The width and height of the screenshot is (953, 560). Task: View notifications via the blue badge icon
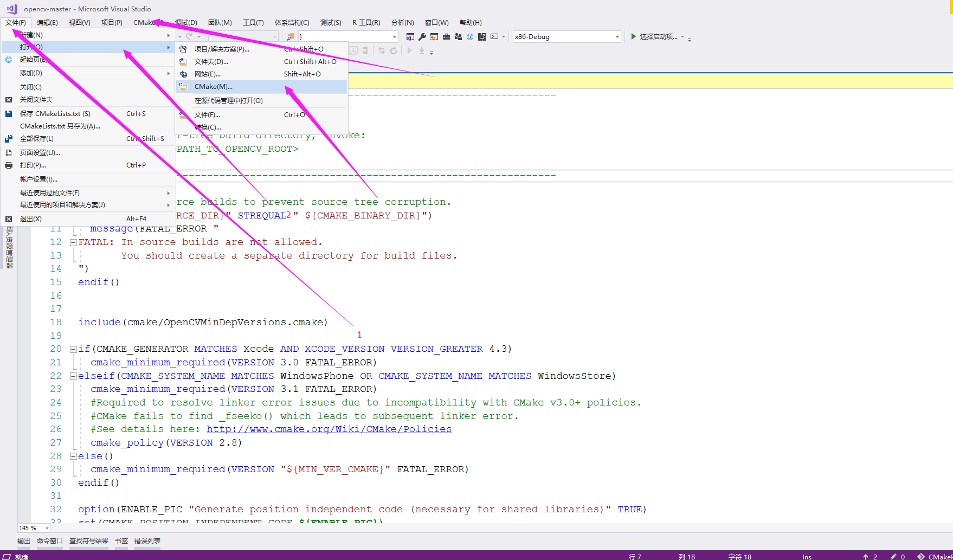[x=469, y=36]
